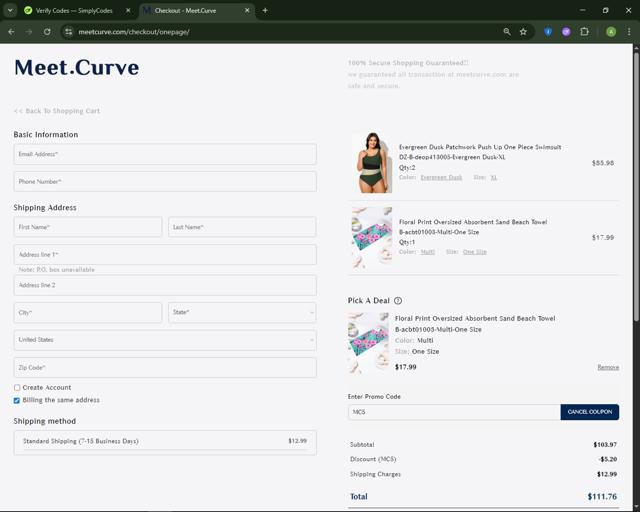Click the promo code input with MC5
Screen dimensions: 640x512
454,412
